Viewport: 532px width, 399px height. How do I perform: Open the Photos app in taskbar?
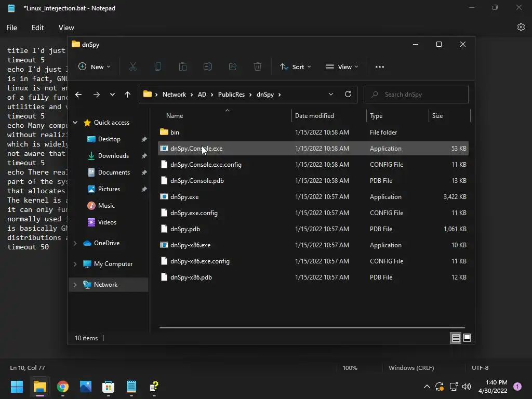pyautogui.click(x=86, y=387)
